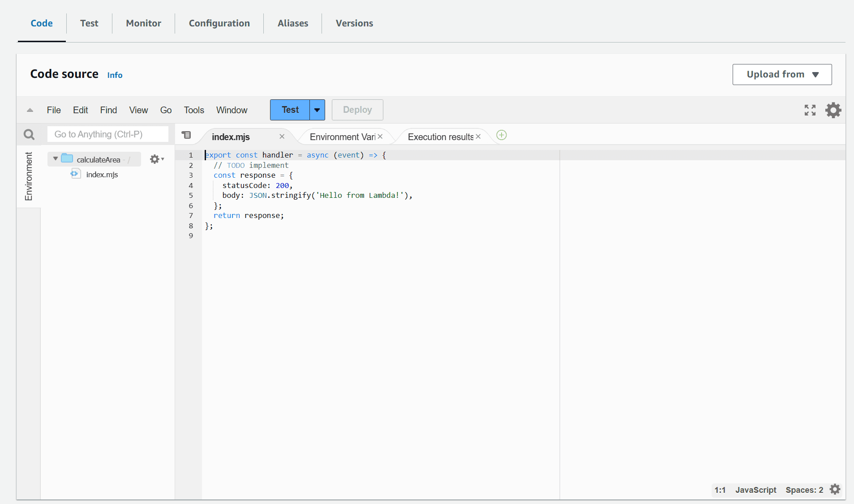The height and width of the screenshot is (504, 854).
Task: Open the Tools menu
Action: (x=194, y=110)
